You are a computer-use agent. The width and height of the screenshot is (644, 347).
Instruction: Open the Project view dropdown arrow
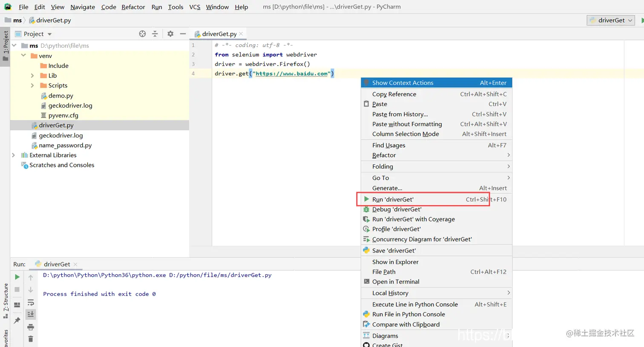[49, 34]
